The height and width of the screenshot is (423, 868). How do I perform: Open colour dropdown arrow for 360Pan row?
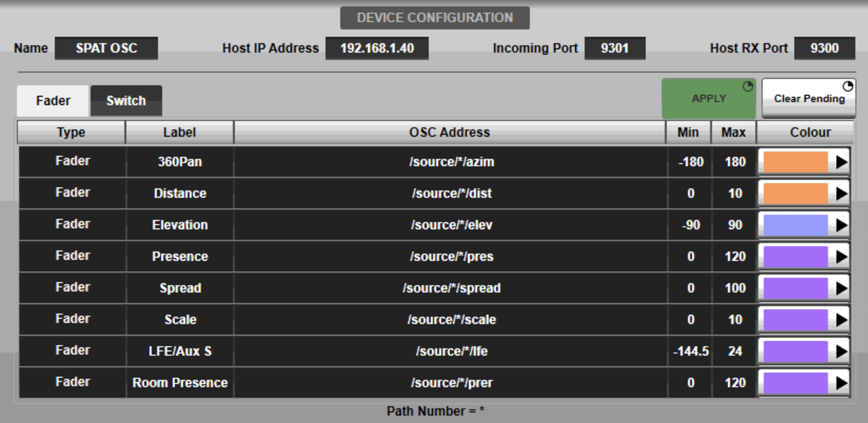coord(841,162)
